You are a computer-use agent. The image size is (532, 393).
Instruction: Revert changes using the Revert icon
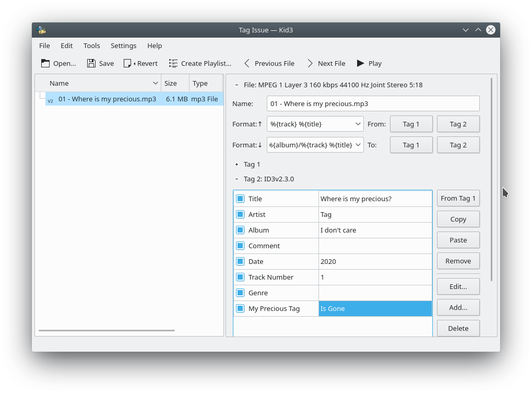127,63
